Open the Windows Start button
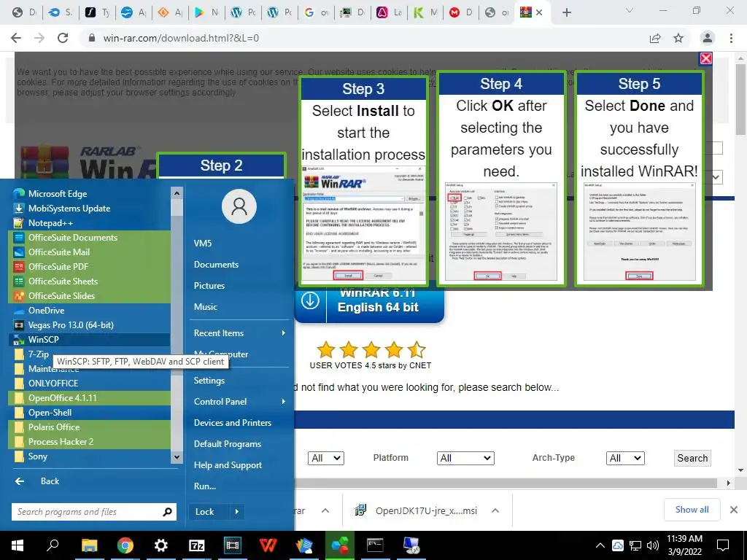 tap(18, 545)
